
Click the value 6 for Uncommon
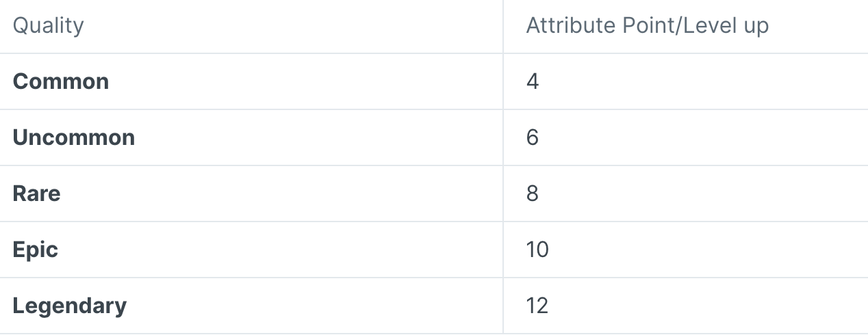click(533, 137)
